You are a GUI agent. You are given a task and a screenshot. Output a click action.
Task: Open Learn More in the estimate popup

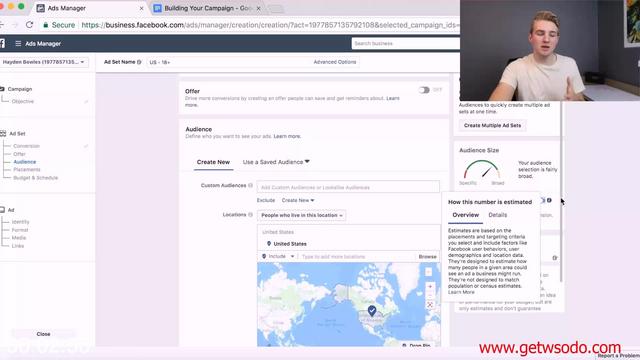coord(461,292)
